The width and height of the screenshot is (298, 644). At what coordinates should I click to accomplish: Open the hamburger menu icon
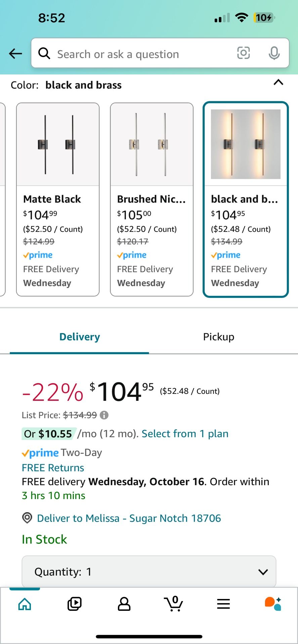(223, 604)
